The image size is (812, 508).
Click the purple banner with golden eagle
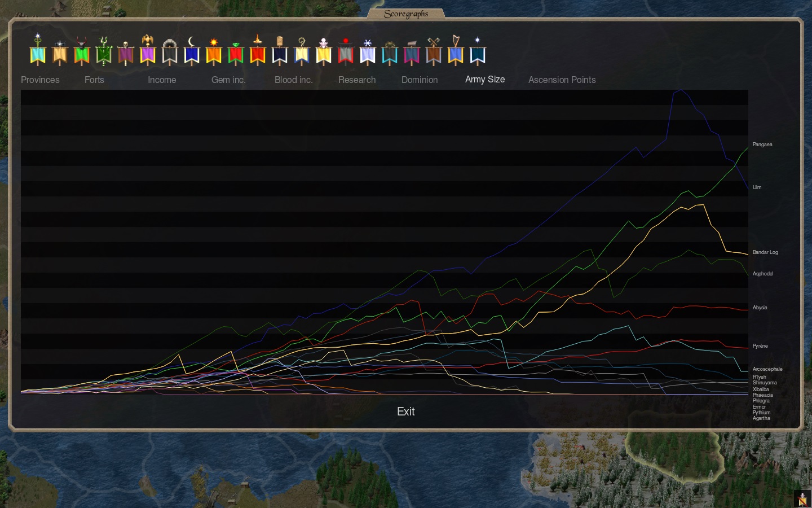tap(148, 50)
